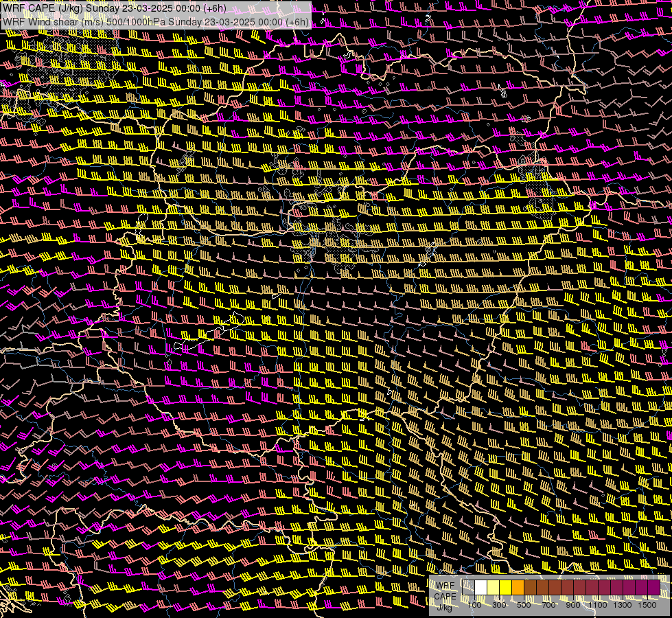672x618 pixels.
Task: Select the WRF CAPE title line
Action: point(115,8)
